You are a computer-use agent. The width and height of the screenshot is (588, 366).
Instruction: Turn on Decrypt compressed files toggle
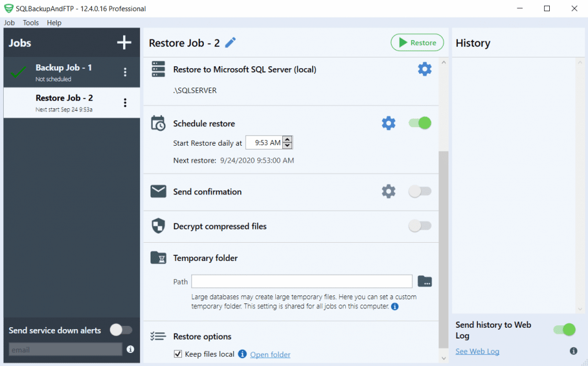coord(420,226)
